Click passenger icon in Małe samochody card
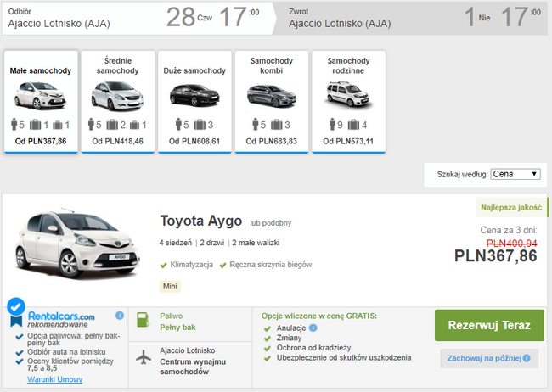The image size is (552, 392). 14,124
